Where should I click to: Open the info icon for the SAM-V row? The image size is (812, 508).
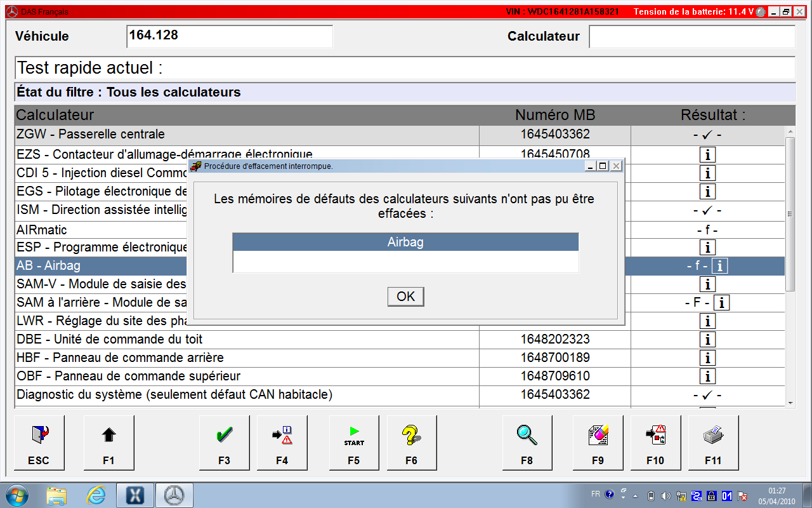coord(707,284)
